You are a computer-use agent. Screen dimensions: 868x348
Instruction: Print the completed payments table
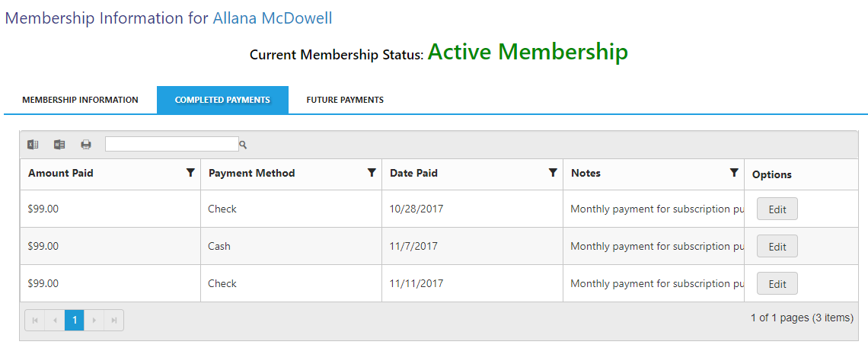click(86, 145)
